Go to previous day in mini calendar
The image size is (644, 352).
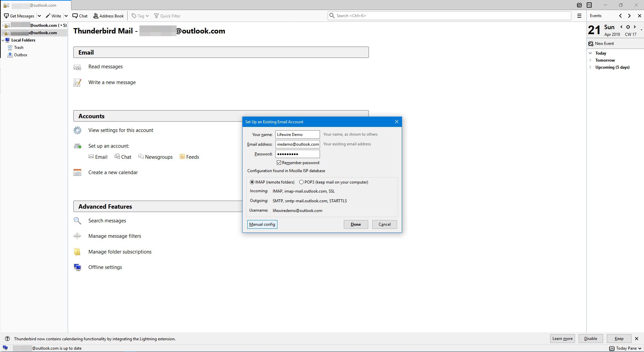(622, 27)
